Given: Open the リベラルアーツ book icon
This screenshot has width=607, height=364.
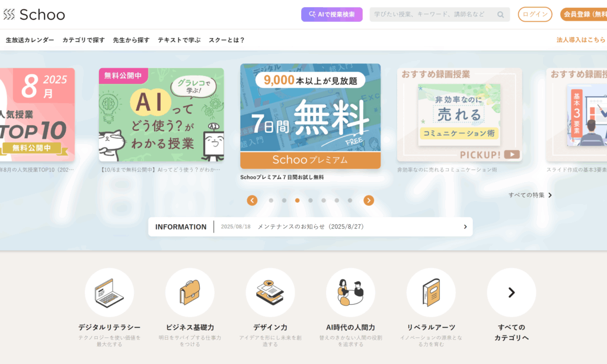Looking at the screenshot, I should pyautogui.click(x=431, y=292).
